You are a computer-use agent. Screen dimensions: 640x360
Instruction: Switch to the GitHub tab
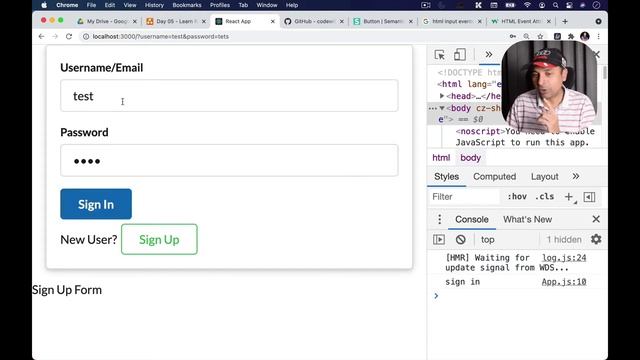314,21
